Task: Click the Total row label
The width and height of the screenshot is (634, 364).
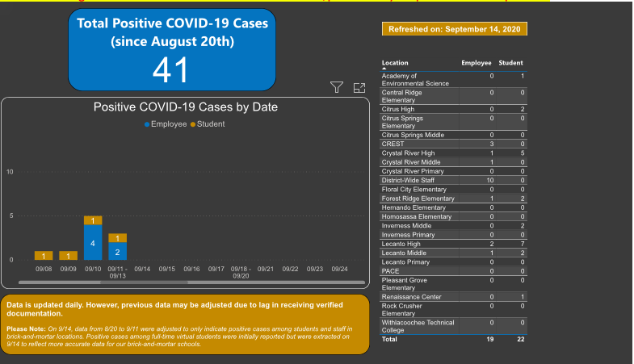Action: point(389,339)
